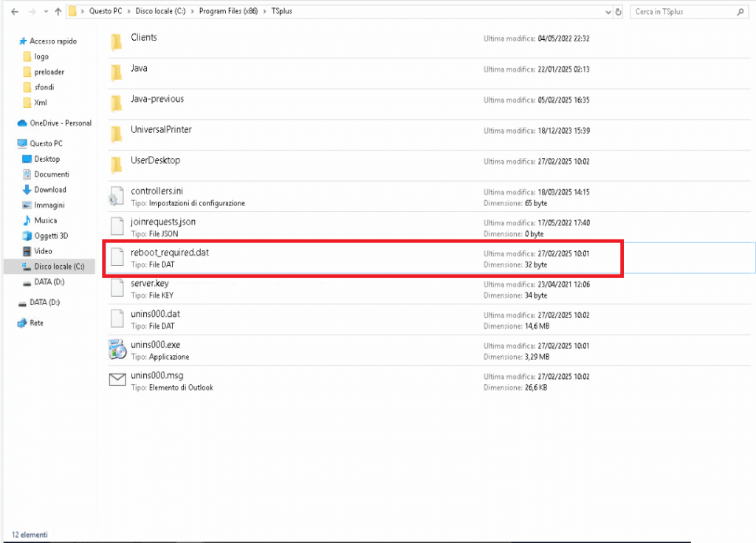Click 'Tipo: Elemento di Outlook' text
This screenshot has width=756, height=543.
coord(171,388)
